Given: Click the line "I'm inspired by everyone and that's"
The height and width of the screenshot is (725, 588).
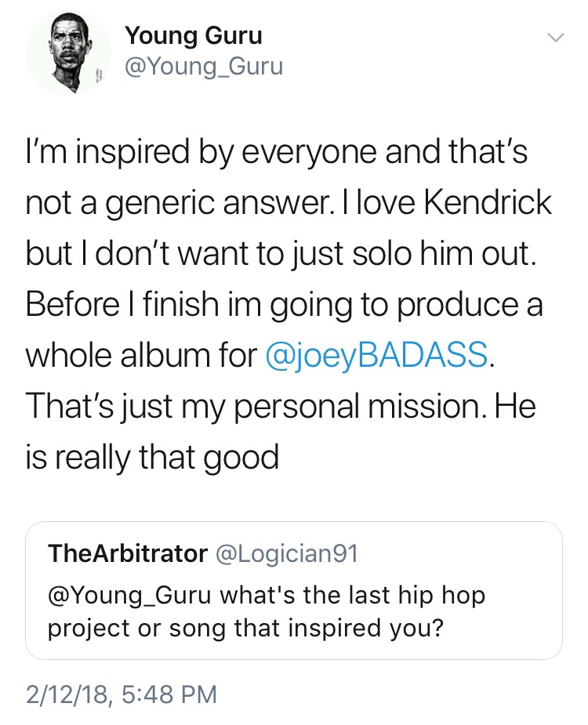Looking at the screenshot, I should [277, 153].
